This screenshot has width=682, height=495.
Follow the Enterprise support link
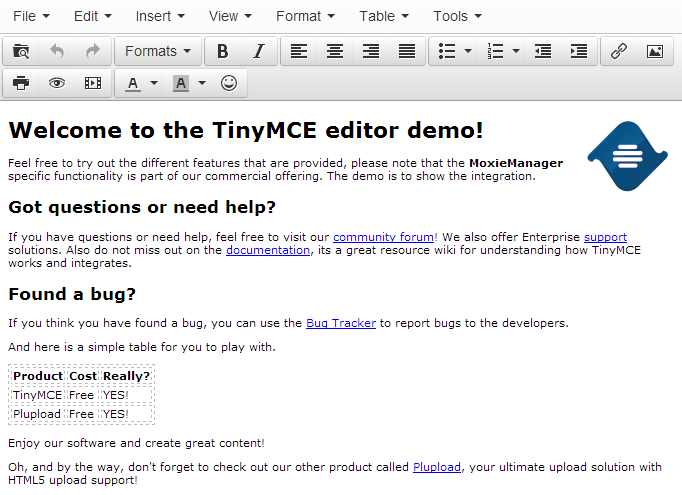click(x=605, y=237)
